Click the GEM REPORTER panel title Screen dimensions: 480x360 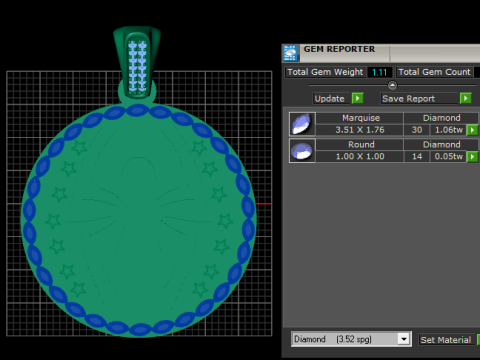coord(339,49)
